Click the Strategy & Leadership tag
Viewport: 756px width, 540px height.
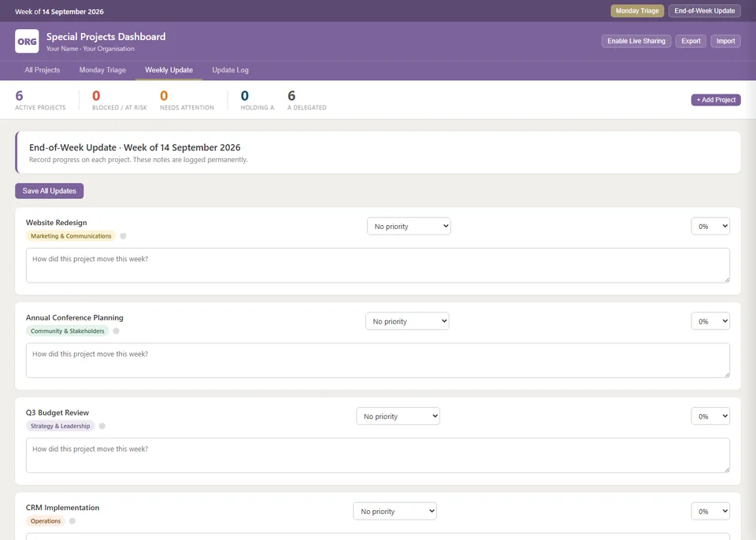[61, 426]
